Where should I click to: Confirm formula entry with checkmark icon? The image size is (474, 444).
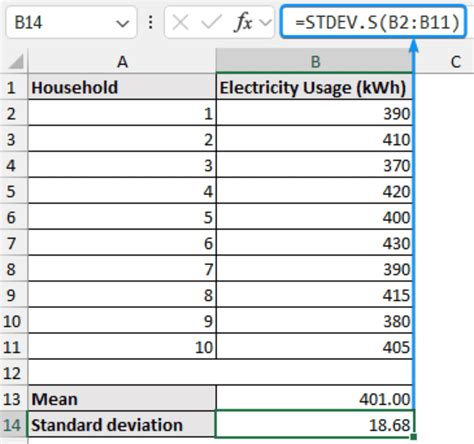[x=211, y=23]
